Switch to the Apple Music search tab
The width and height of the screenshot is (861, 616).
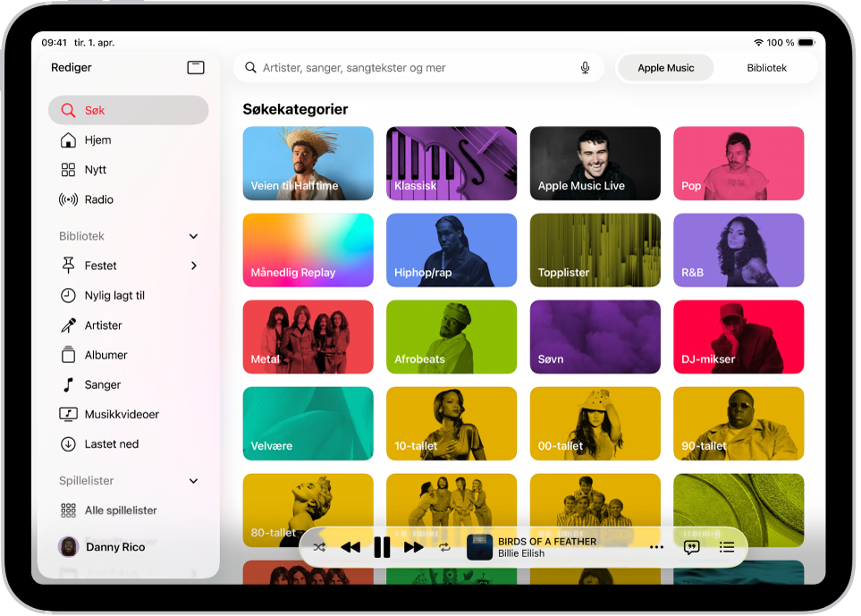665,68
